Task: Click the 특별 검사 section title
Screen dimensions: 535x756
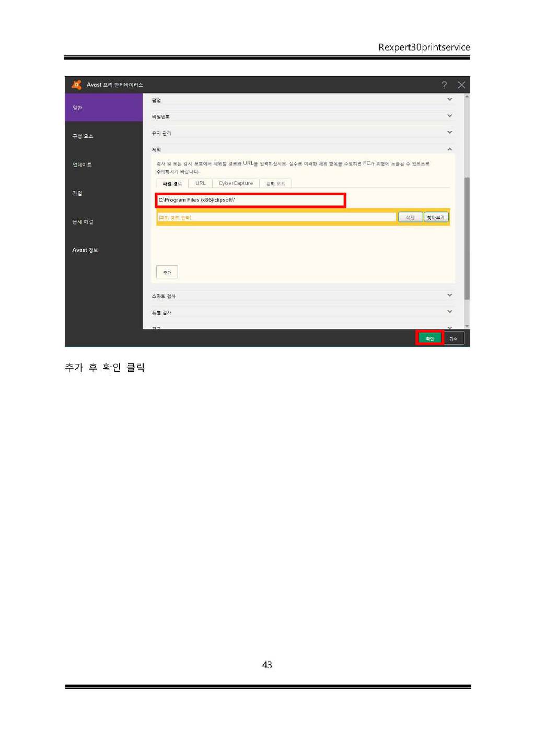Action: click(x=161, y=313)
